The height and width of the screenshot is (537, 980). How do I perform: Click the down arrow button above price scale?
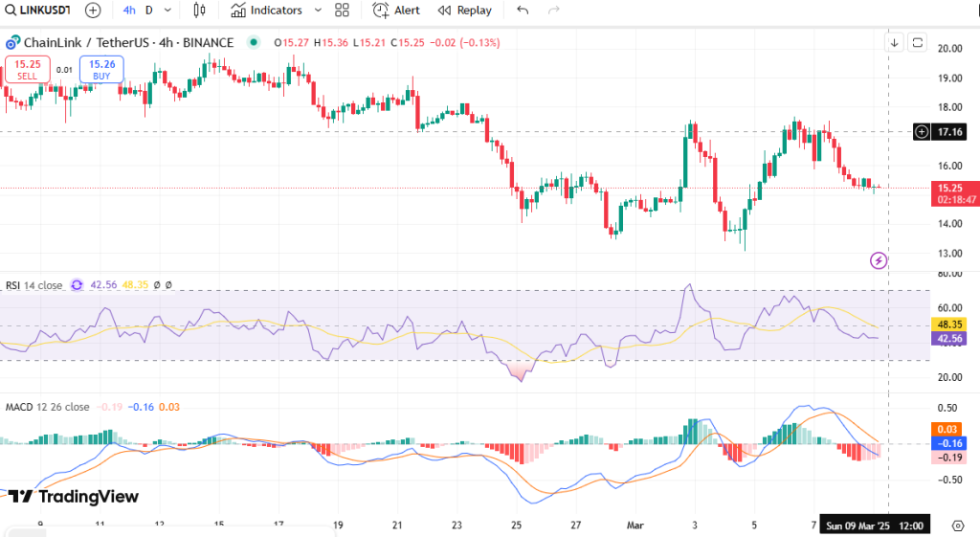click(x=895, y=42)
